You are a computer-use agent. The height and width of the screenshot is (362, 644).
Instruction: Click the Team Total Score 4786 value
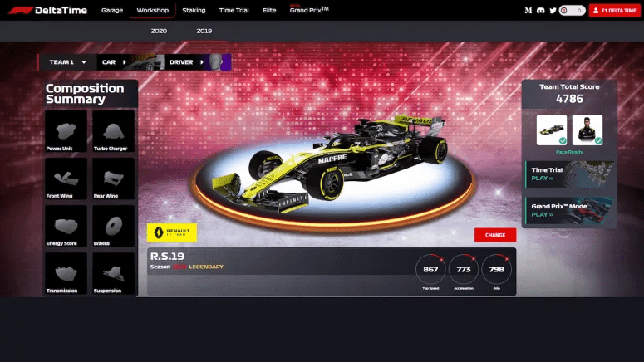coord(569,99)
